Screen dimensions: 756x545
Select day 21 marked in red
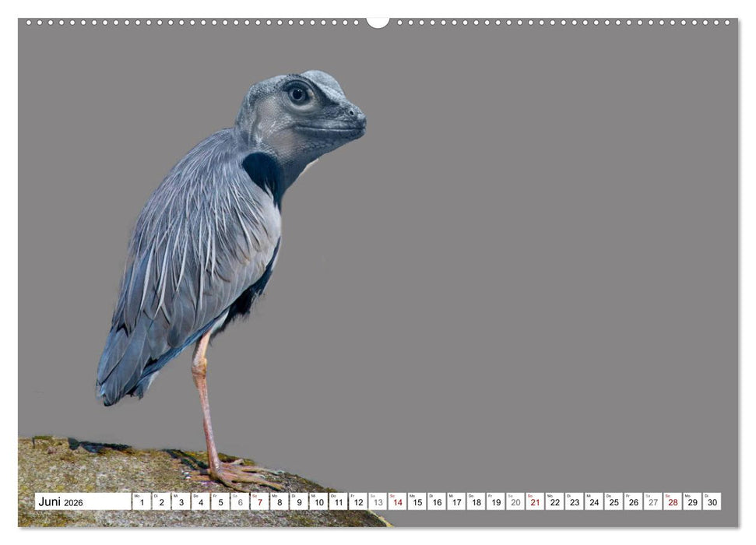[x=535, y=502]
